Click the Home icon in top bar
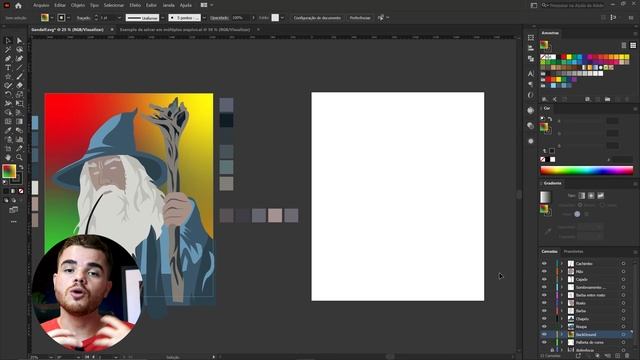The image size is (640, 360). tap(18, 5)
